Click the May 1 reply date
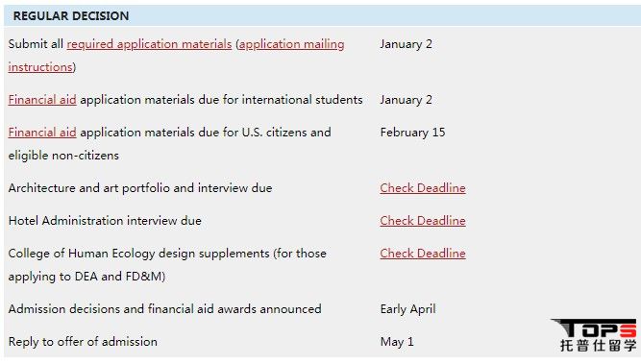641x364 pixels. point(397,342)
